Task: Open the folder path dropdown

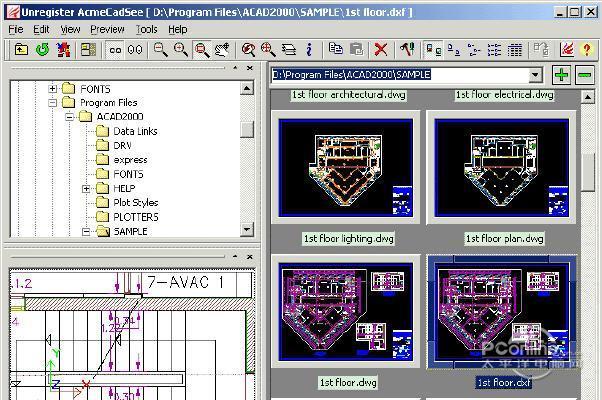Action: (535, 75)
